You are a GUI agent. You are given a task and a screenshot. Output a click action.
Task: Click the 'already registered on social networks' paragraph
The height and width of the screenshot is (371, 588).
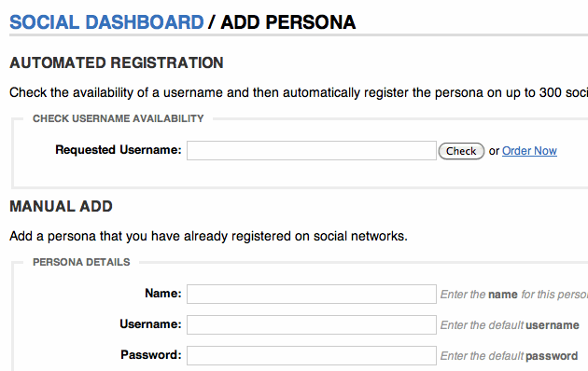click(x=208, y=236)
